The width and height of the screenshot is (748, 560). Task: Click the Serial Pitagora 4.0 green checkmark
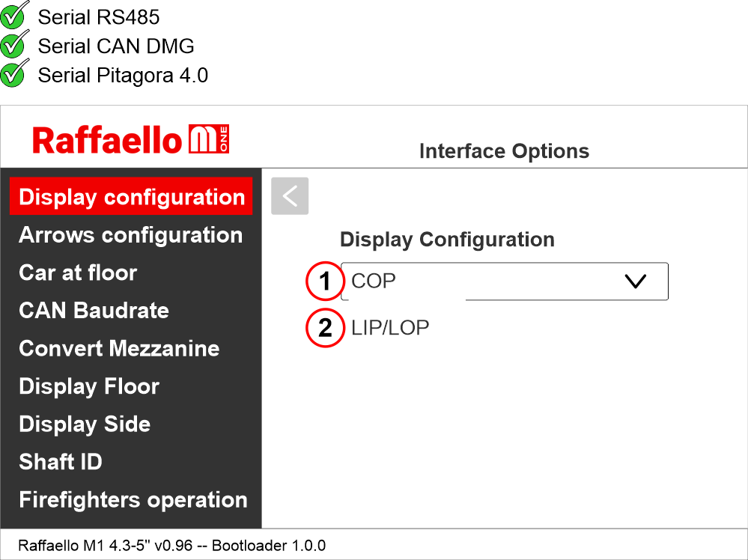point(14,74)
